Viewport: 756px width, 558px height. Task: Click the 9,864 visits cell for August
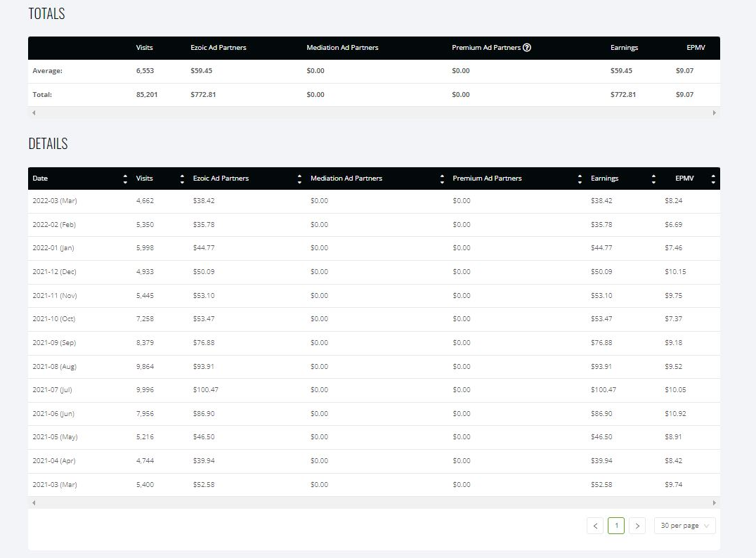tap(145, 367)
